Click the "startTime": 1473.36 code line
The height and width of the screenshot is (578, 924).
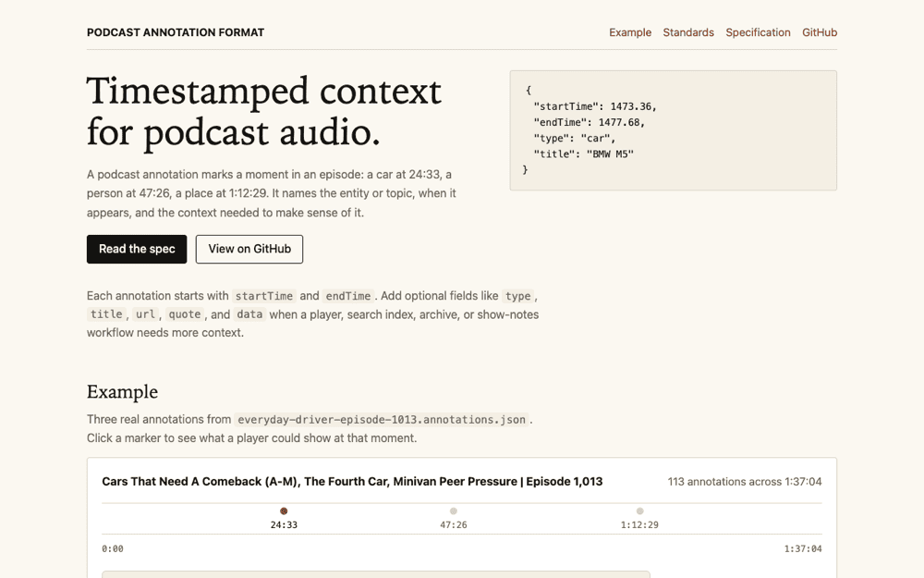tap(594, 106)
